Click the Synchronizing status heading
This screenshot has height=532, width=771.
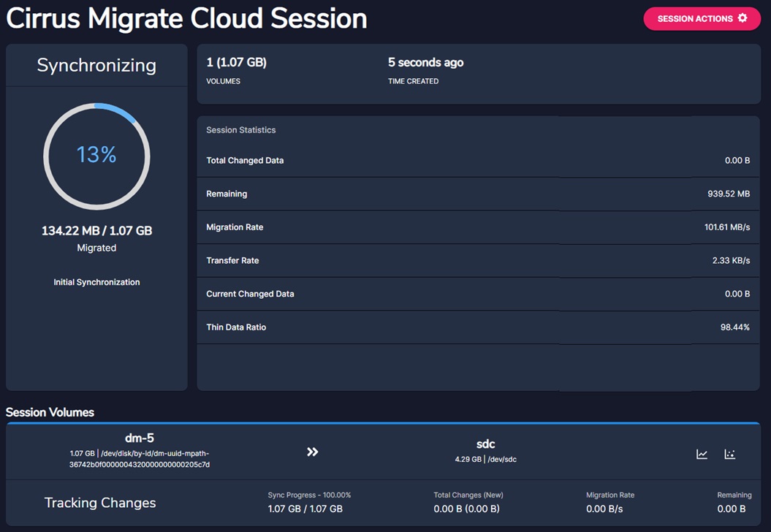coord(96,66)
